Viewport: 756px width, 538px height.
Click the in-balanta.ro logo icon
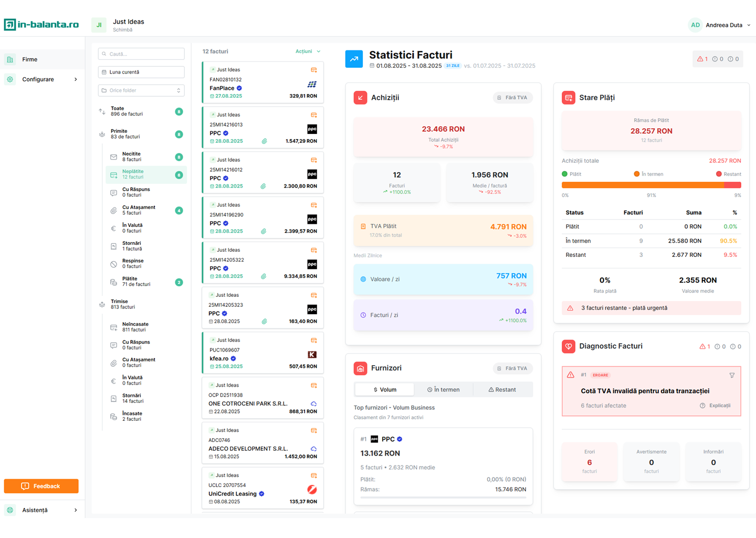(x=10, y=25)
